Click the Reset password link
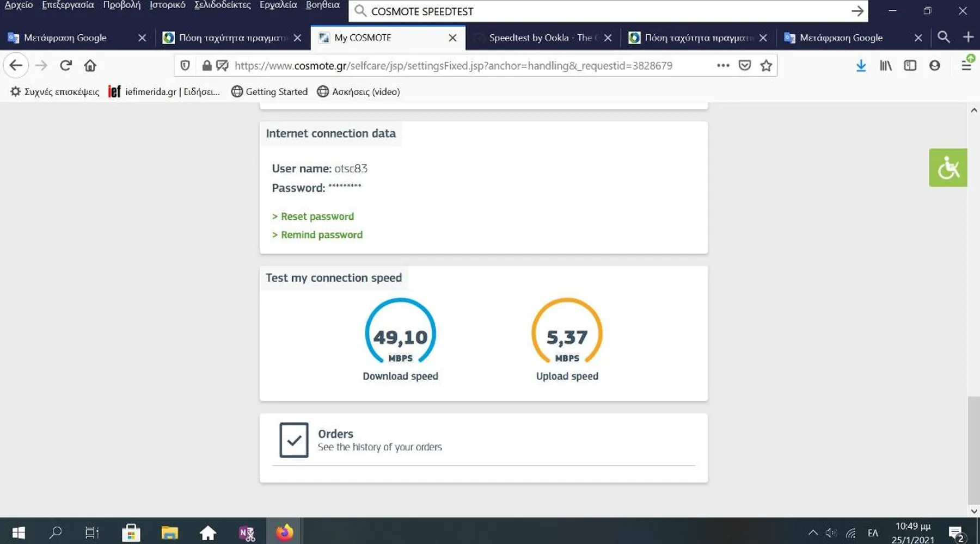Viewport: 980px width, 544px height. [317, 217]
